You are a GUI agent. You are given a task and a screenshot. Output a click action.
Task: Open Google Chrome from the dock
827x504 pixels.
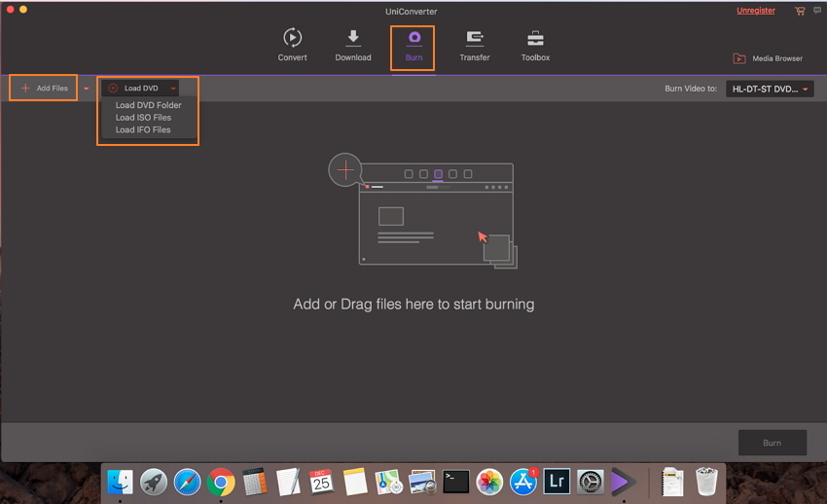pyautogui.click(x=221, y=482)
